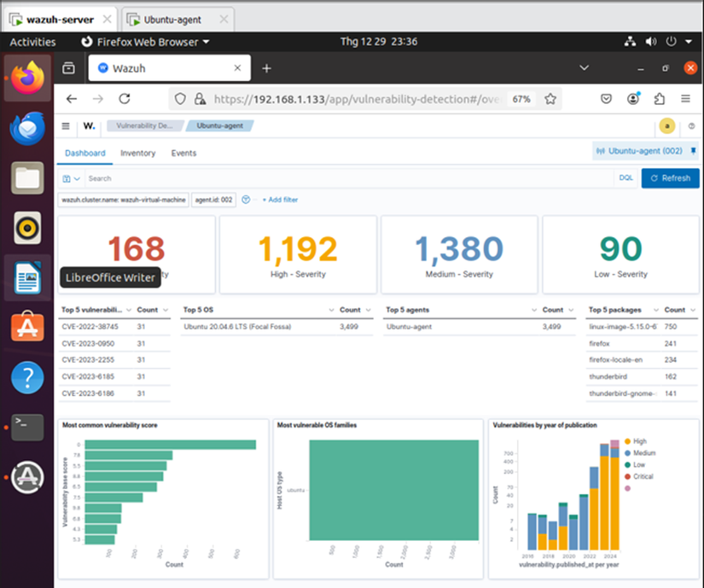
Task: Launch LibreOffice Writer from the dock
Action: pyautogui.click(x=27, y=278)
